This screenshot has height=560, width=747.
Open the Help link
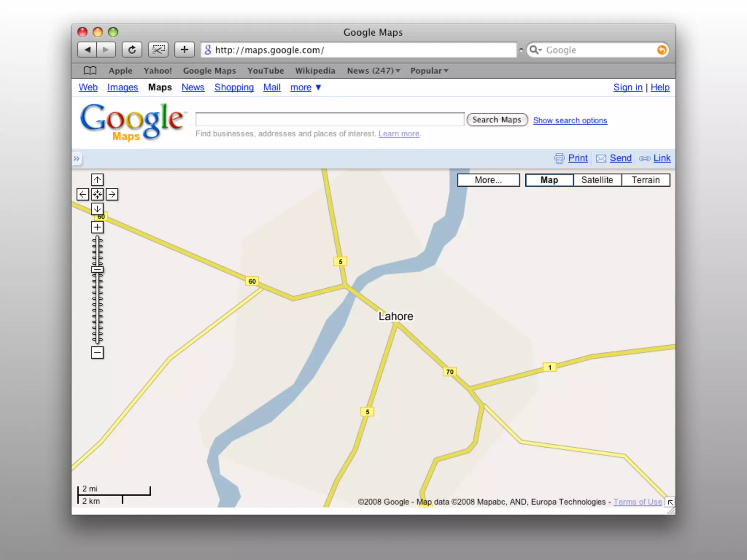660,87
